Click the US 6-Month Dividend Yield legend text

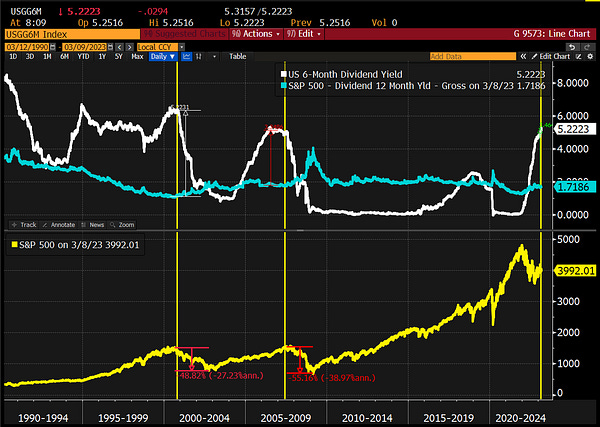(345, 75)
